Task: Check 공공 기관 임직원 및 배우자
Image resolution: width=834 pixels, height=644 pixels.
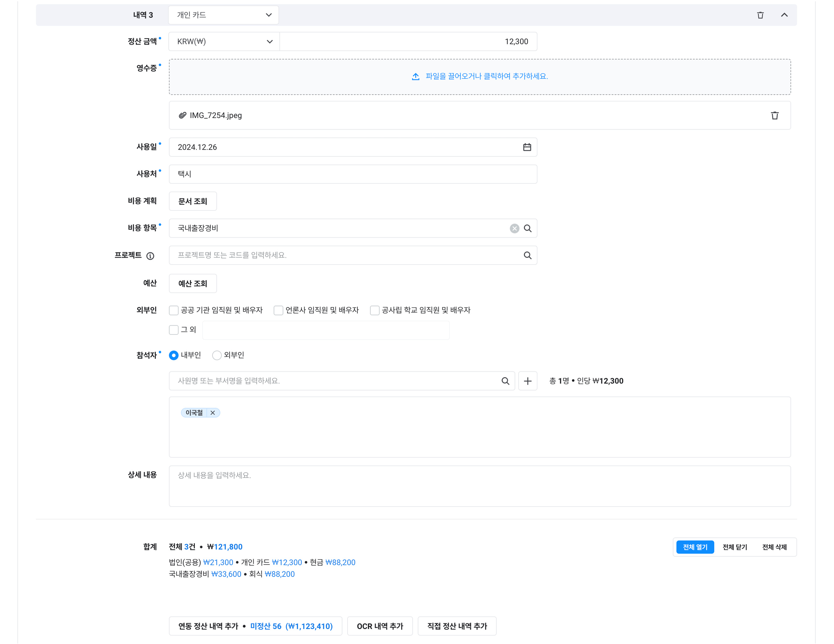Action: click(174, 310)
